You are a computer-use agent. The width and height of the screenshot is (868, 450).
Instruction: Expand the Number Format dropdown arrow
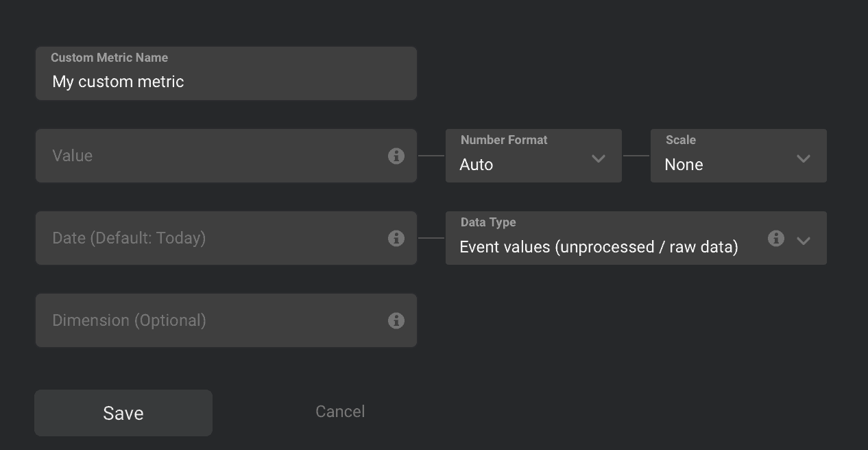[599, 158]
